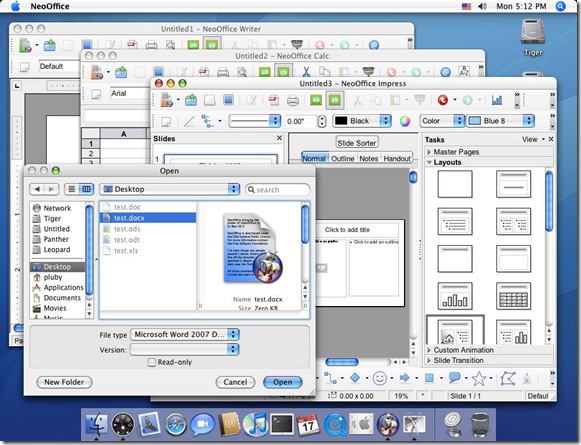
Task: Switch to the Handout view tab
Action: tap(397, 159)
